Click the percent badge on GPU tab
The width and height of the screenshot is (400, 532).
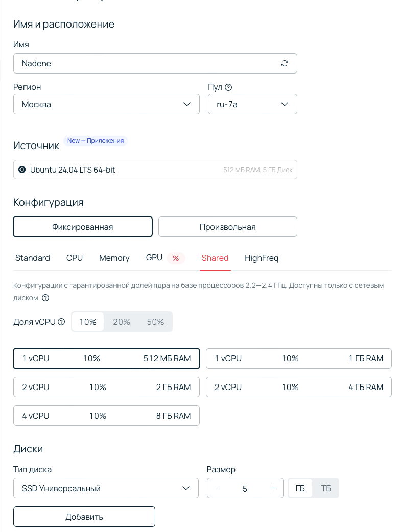coord(176,258)
